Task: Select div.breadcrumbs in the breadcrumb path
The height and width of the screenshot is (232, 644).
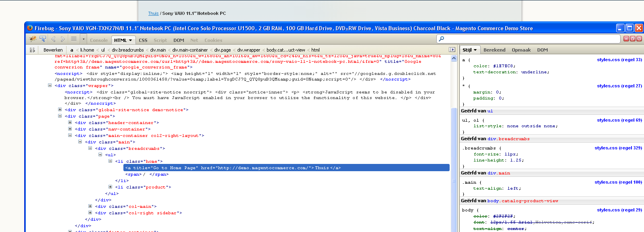Action: coord(128,50)
